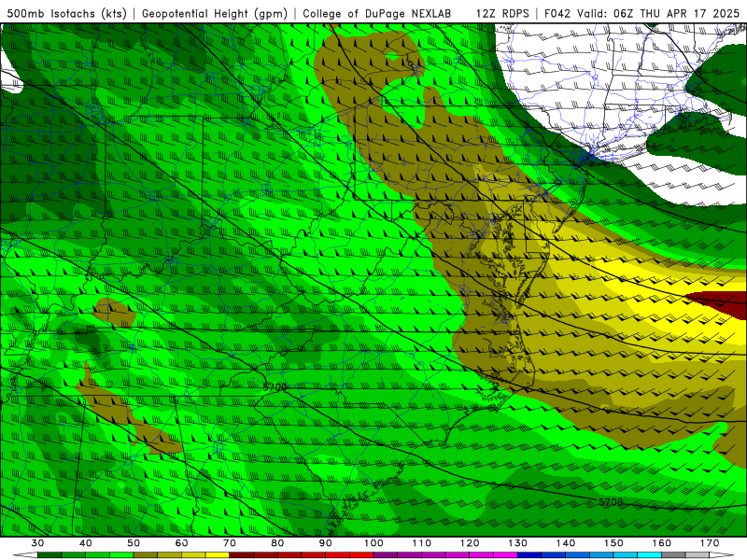Image resolution: width=747 pixels, height=560 pixels.
Task: Click the '50' legend number
Action: [134, 543]
